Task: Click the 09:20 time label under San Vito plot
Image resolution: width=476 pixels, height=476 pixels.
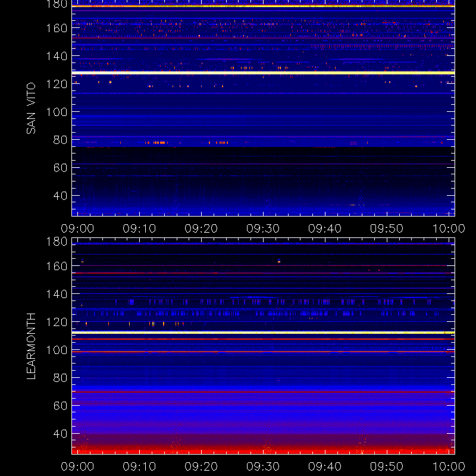Action: 201,228
